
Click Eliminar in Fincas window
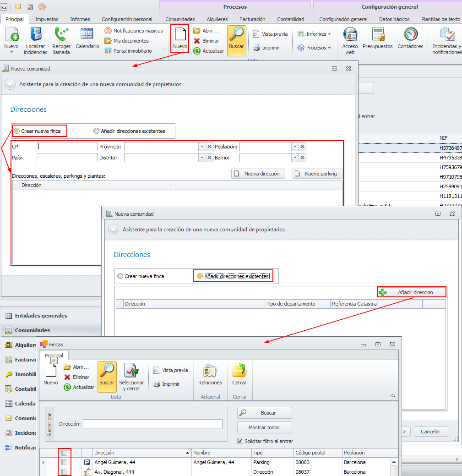coord(77,377)
